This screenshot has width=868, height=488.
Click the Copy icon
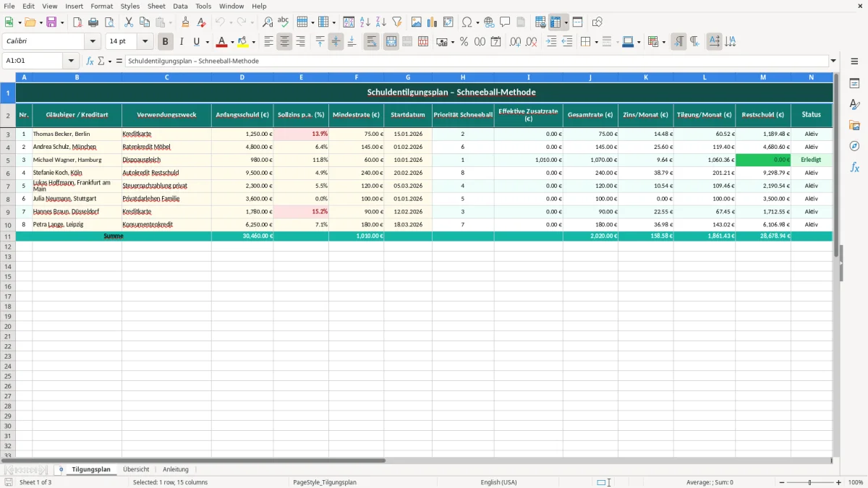[145, 22]
